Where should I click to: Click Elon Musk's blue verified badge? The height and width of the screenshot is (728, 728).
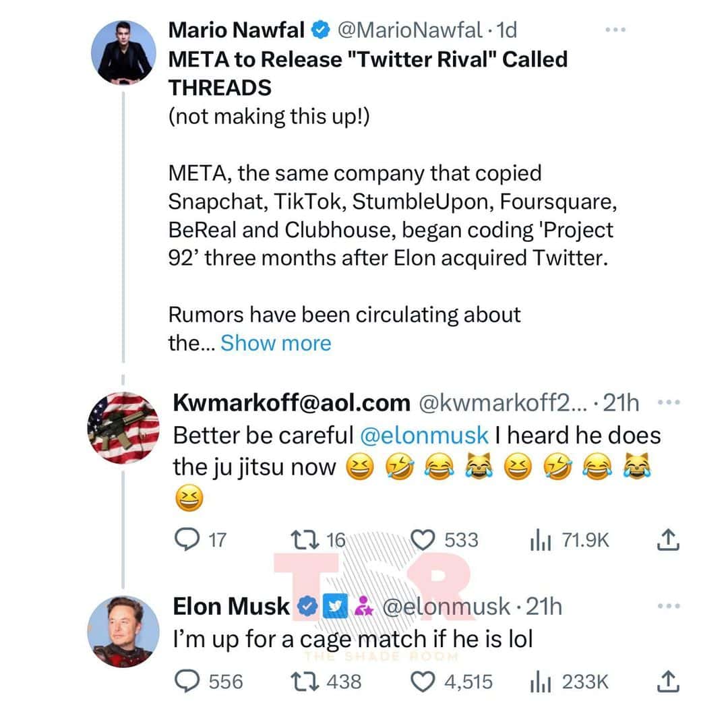point(307,607)
